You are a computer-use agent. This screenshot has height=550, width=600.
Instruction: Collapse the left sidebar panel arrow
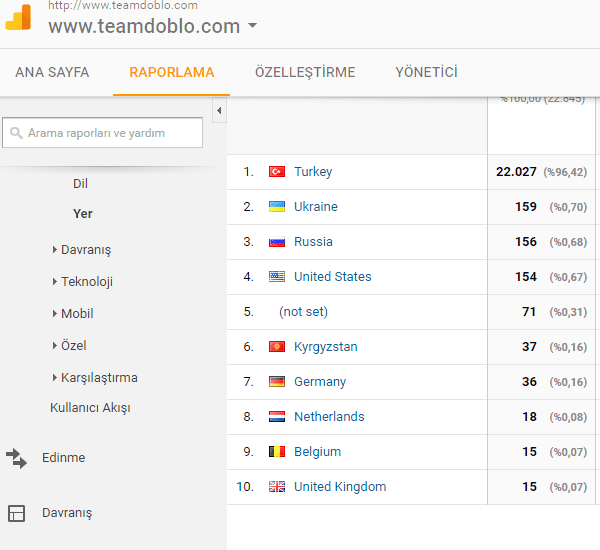219,109
